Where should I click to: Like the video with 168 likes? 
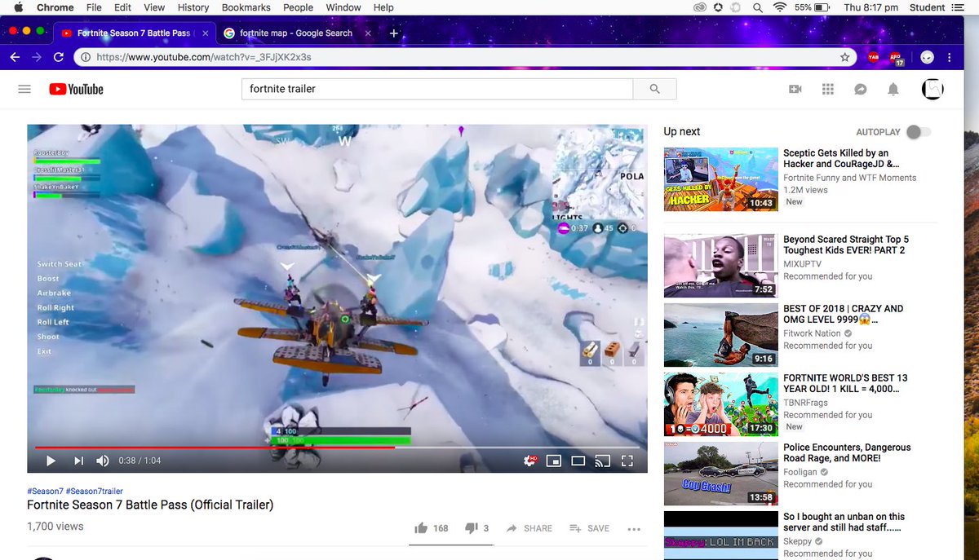pos(432,528)
